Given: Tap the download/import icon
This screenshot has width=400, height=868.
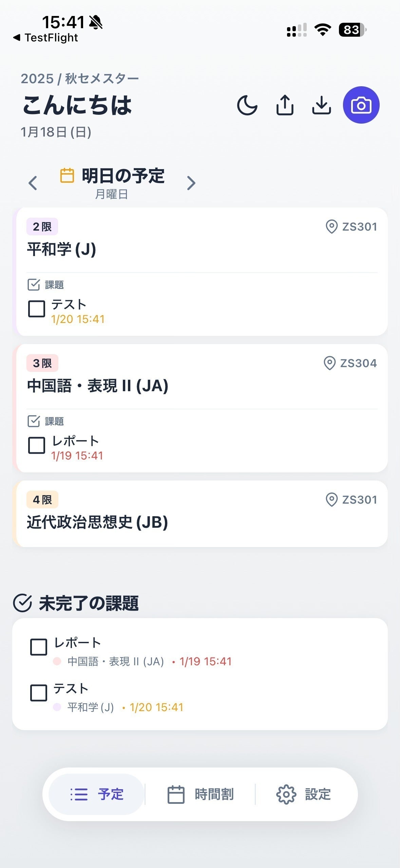Looking at the screenshot, I should (x=321, y=105).
